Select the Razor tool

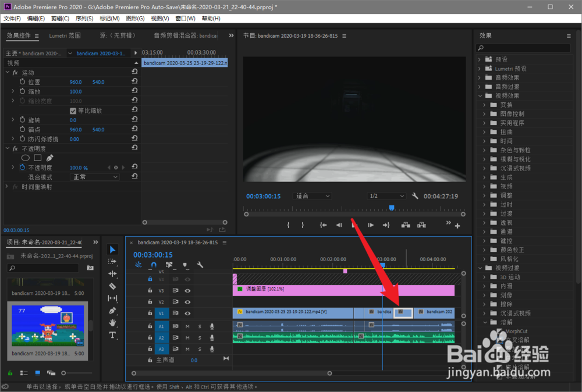click(112, 286)
